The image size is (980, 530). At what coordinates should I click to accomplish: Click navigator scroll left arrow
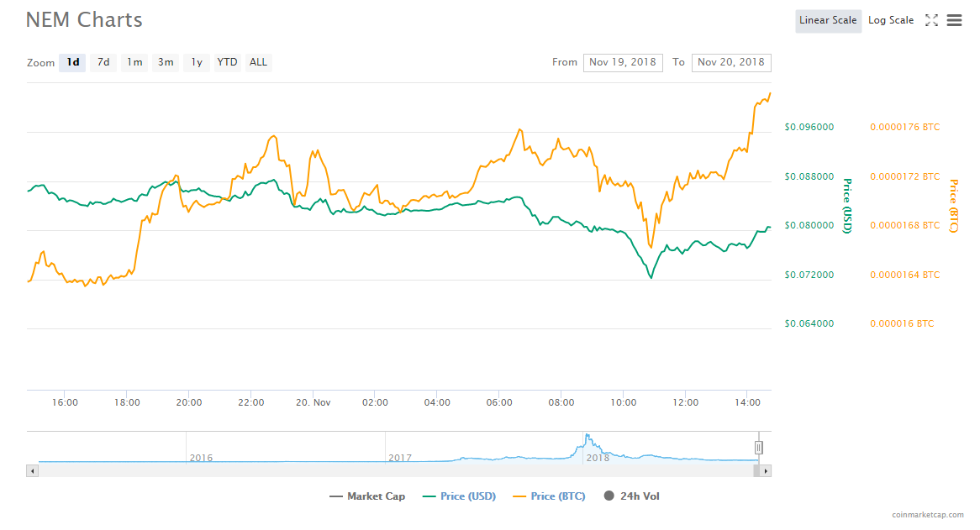[x=33, y=471]
